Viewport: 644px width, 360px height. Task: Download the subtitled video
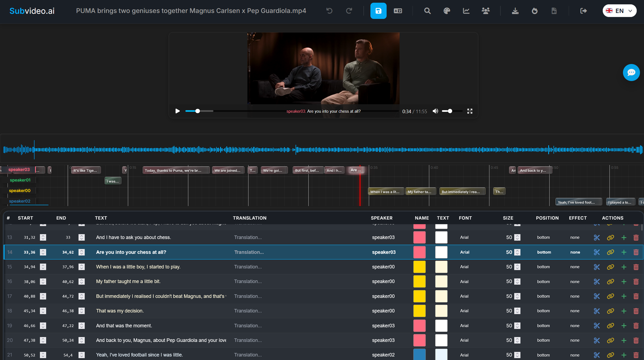point(515,11)
